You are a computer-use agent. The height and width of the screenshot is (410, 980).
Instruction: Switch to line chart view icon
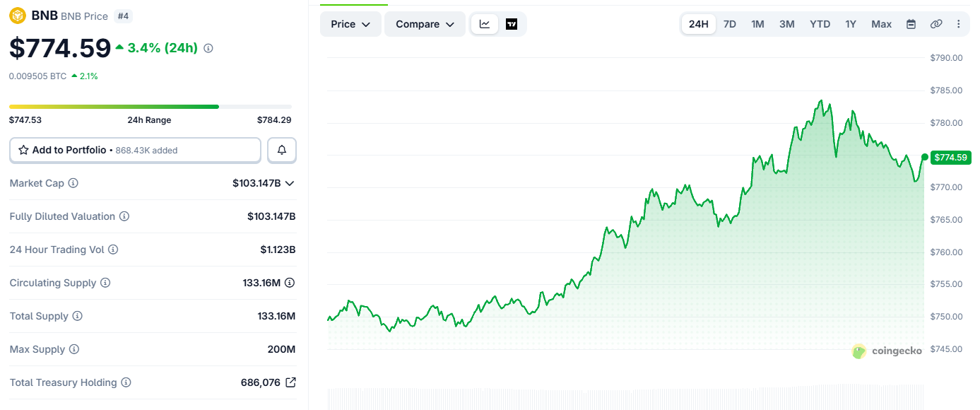[x=485, y=24]
